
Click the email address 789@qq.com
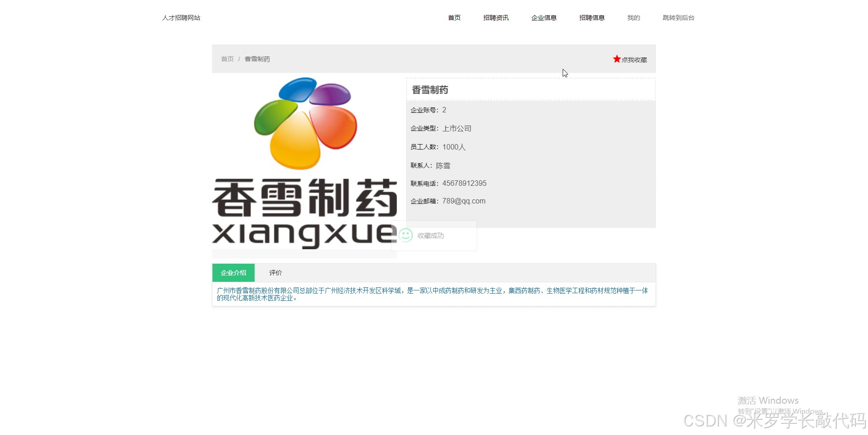pyautogui.click(x=463, y=201)
